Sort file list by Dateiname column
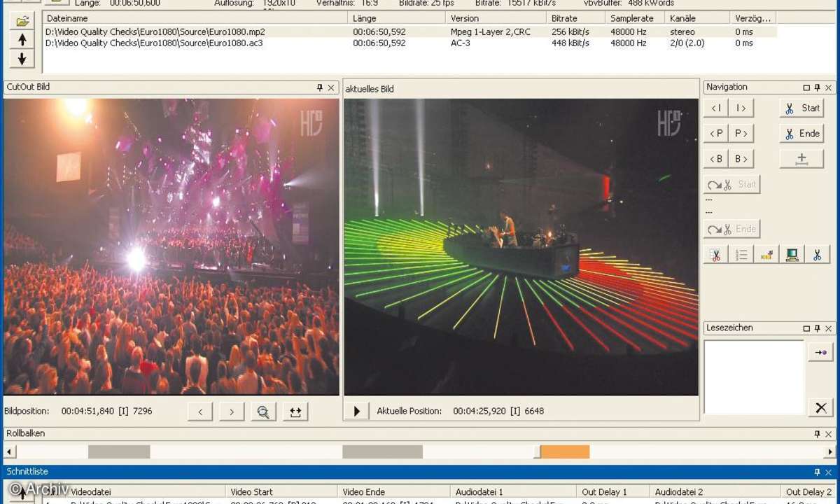The width and height of the screenshot is (840, 504). [x=195, y=18]
